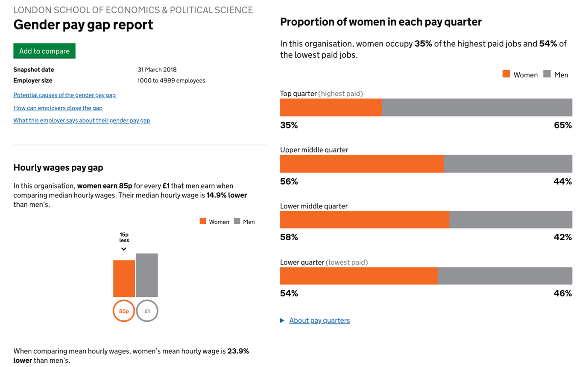Click the grey Men legend swatch in pay quarter chart

[x=547, y=74]
